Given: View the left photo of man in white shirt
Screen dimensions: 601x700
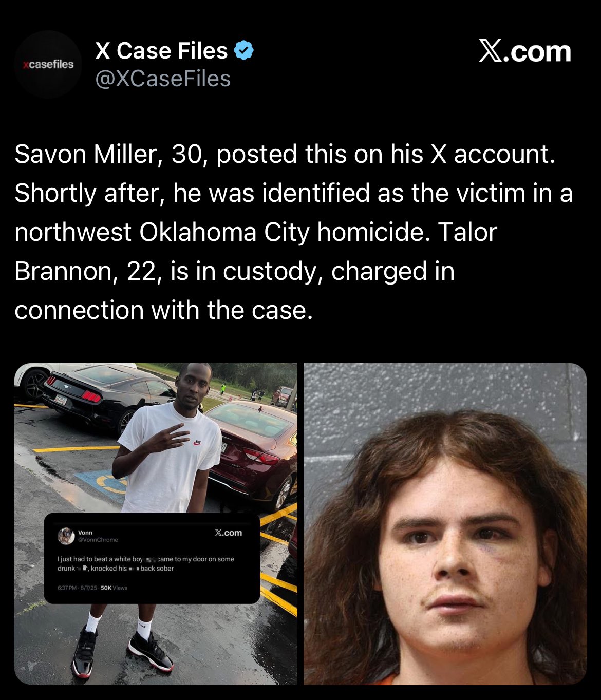Looking at the screenshot, I should click(156, 524).
